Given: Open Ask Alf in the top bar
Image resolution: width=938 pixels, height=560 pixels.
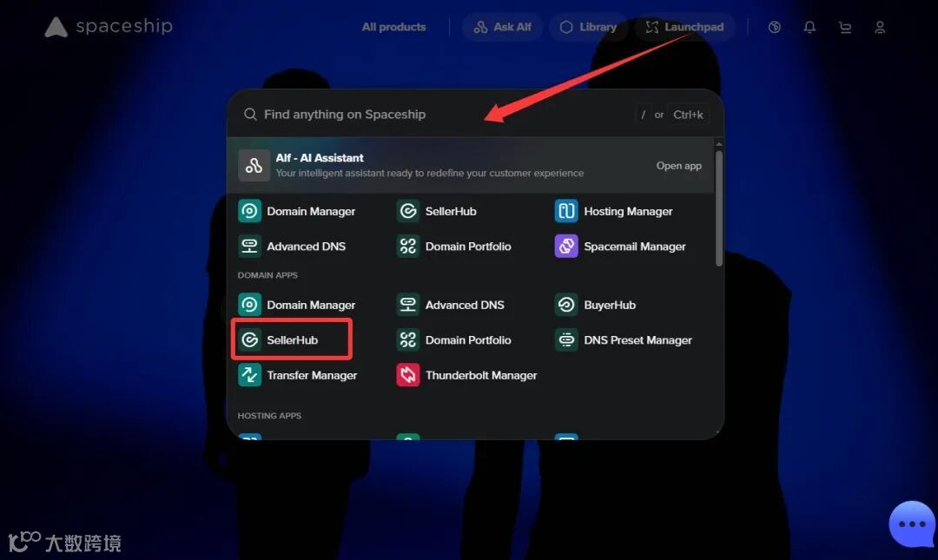Looking at the screenshot, I should 503,27.
